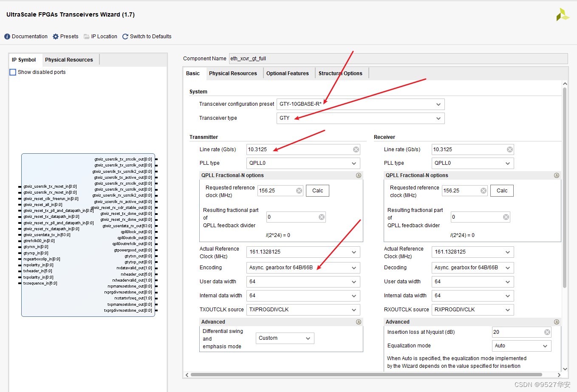Click the vertical scrollbar thumb
The height and width of the screenshot is (392, 577).
565,187
